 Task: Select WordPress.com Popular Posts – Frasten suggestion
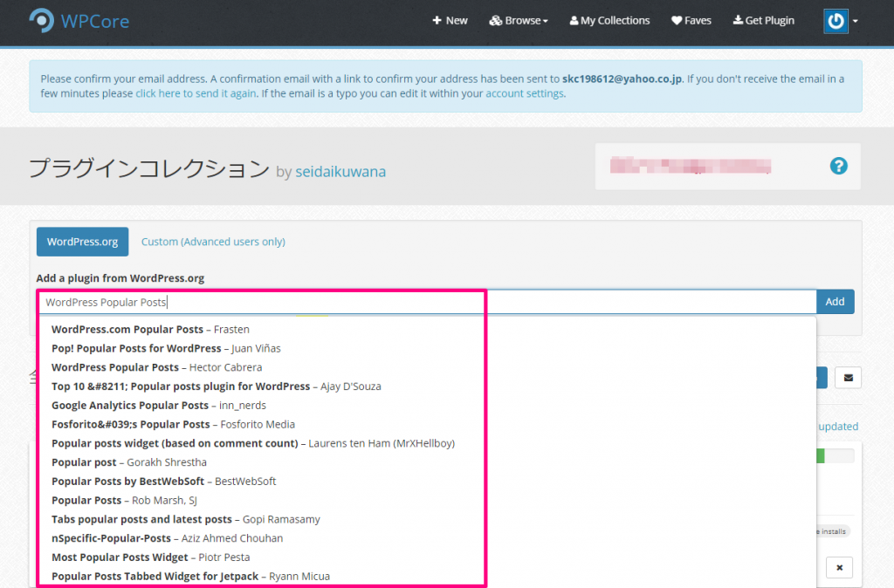pos(150,329)
